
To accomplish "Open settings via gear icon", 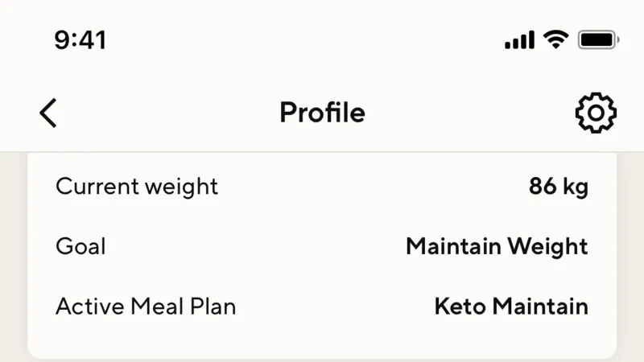I will pyautogui.click(x=596, y=113).
